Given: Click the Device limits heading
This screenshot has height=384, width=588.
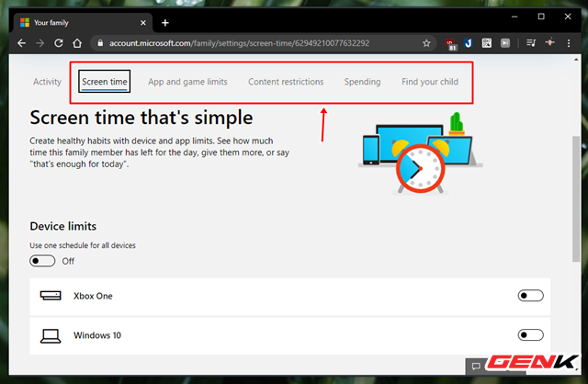Looking at the screenshot, I should 63,226.
